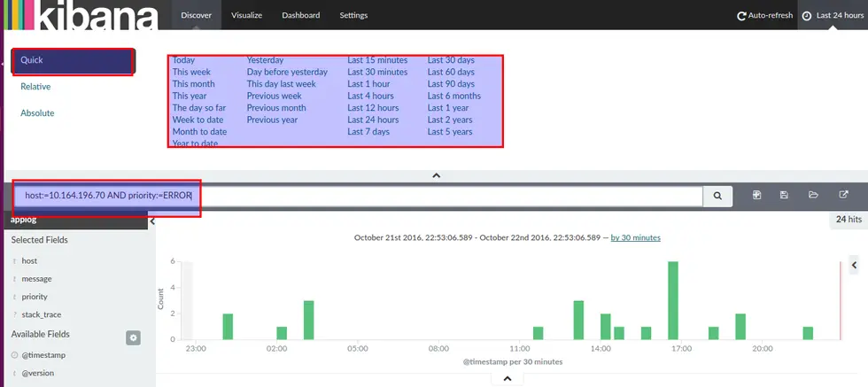
Task: Click the @timestamp available field
Action: 43,355
